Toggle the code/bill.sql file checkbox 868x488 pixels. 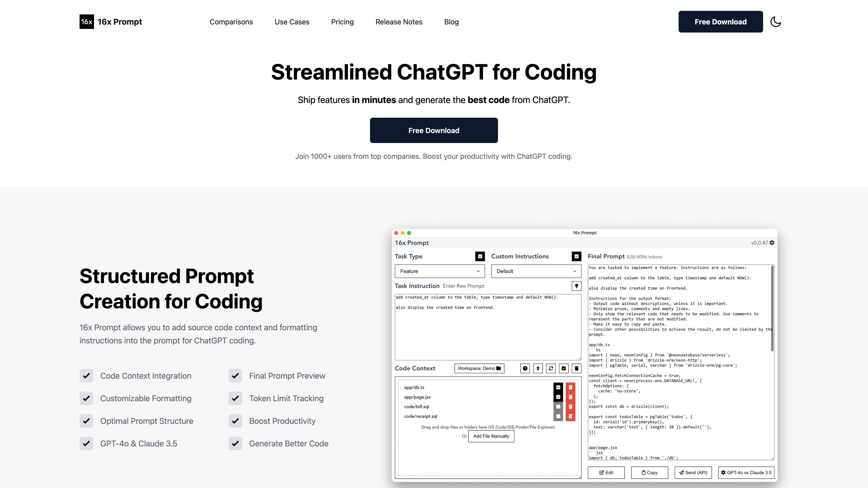tap(558, 406)
